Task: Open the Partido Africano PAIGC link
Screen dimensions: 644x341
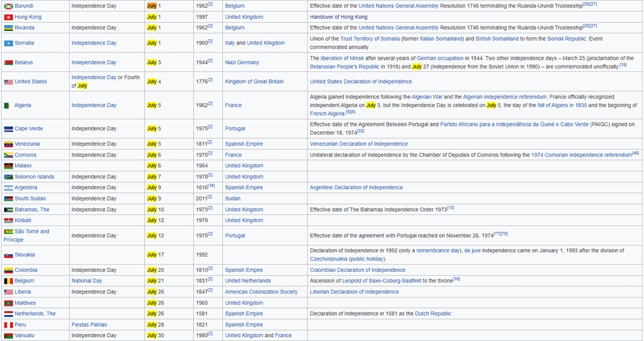Action: pos(514,125)
